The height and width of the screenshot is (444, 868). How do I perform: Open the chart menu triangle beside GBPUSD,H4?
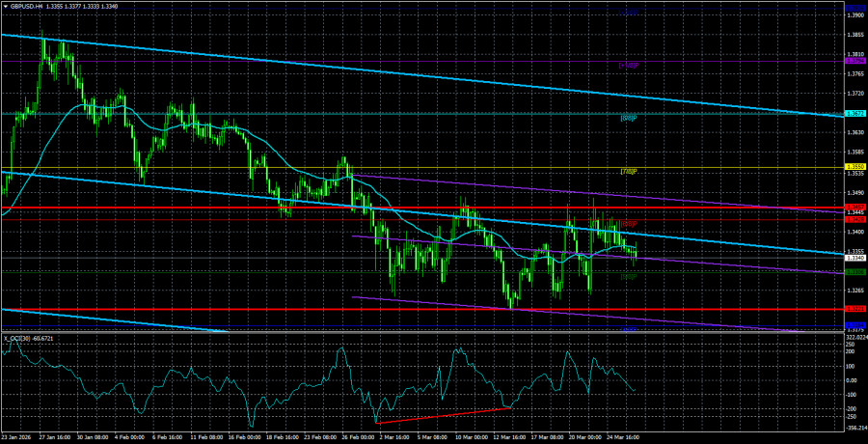(5, 5)
